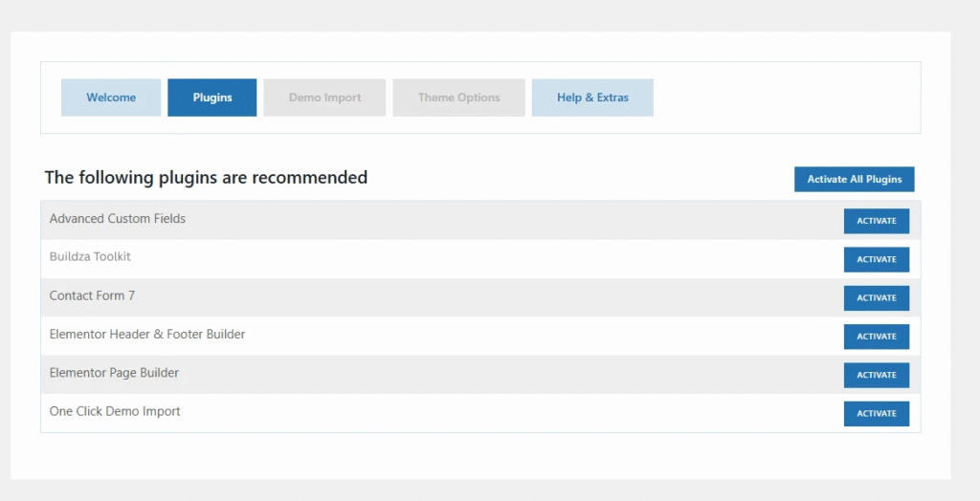The width and height of the screenshot is (980, 501).
Task: Open the Welcome tab
Action: tap(111, 98)
